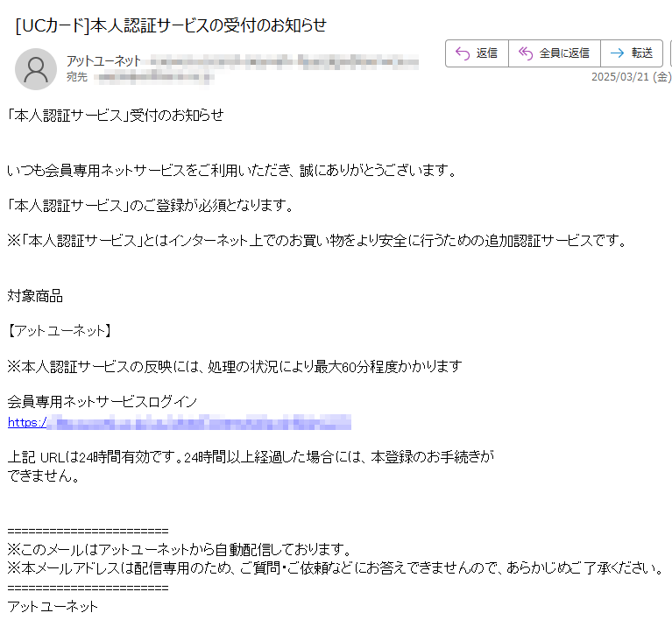The width and height of the screenshot is (672, 620).
Task: Select sender name アットユーネット in header
Action: 103,61
